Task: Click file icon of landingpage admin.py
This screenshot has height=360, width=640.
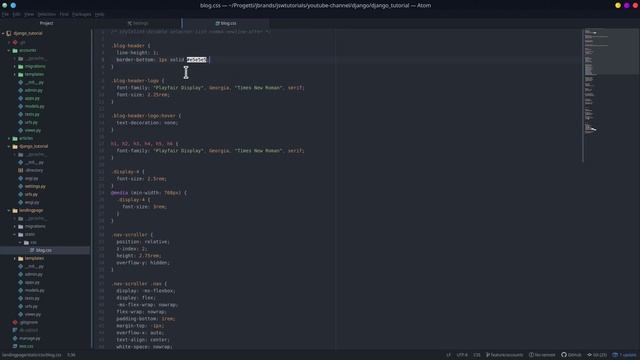Action: coord(21,274)
